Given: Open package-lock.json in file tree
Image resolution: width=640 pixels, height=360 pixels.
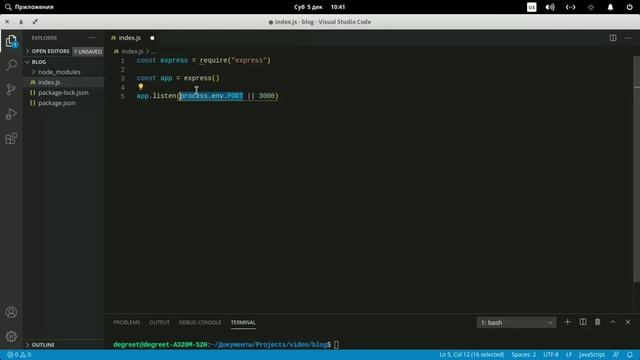Looking at the screenshot, I should pyautogui.click(x=63, y=93).
